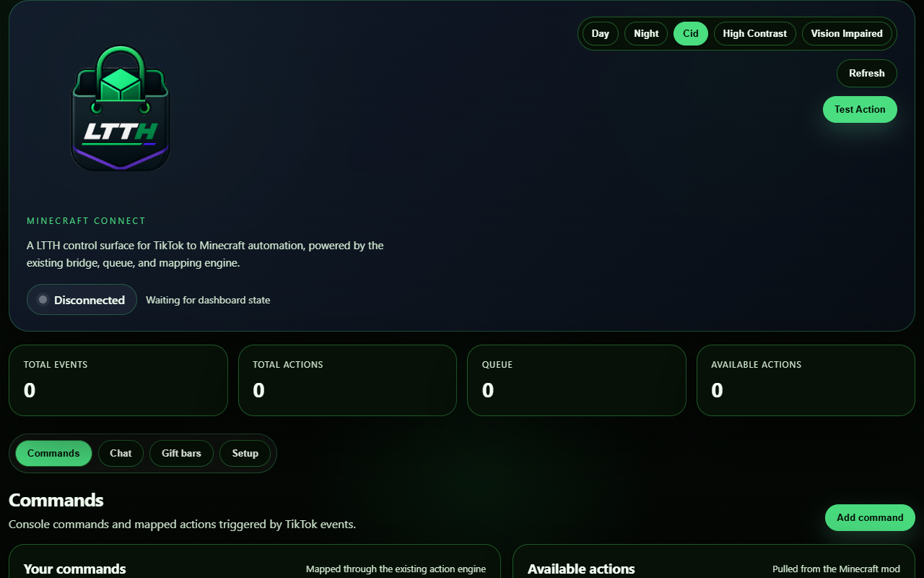Viewport: 924px width, 578px height.
Task: Open the Gift bars tab
Action: tap(181, 453)
